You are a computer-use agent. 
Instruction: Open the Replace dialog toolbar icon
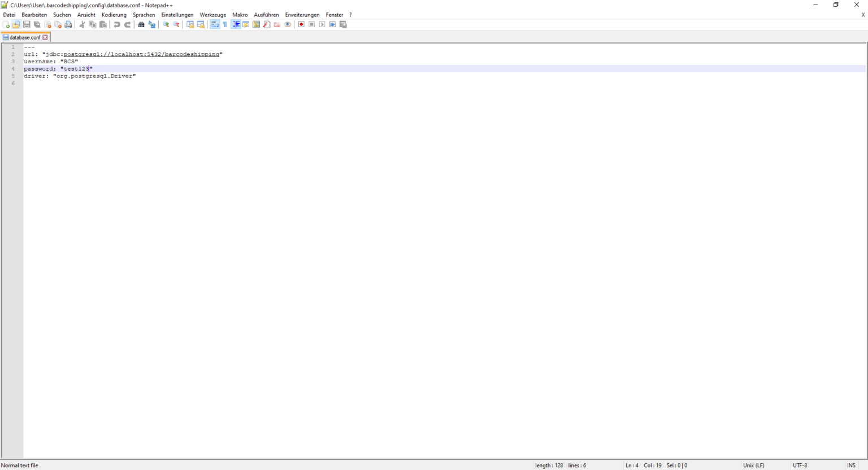click(x=151, y=25)
